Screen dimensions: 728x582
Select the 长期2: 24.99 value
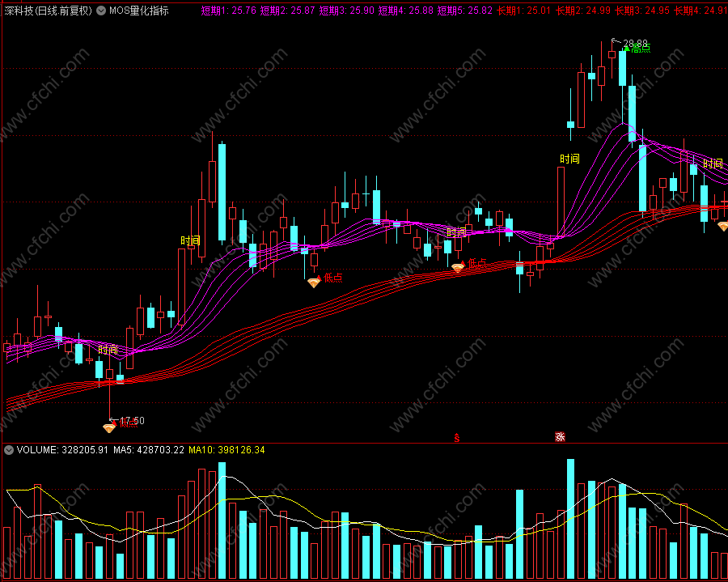(582, 11)
